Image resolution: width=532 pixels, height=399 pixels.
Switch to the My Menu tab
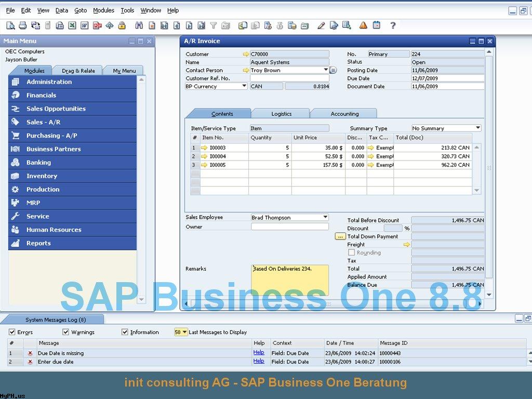124,71
